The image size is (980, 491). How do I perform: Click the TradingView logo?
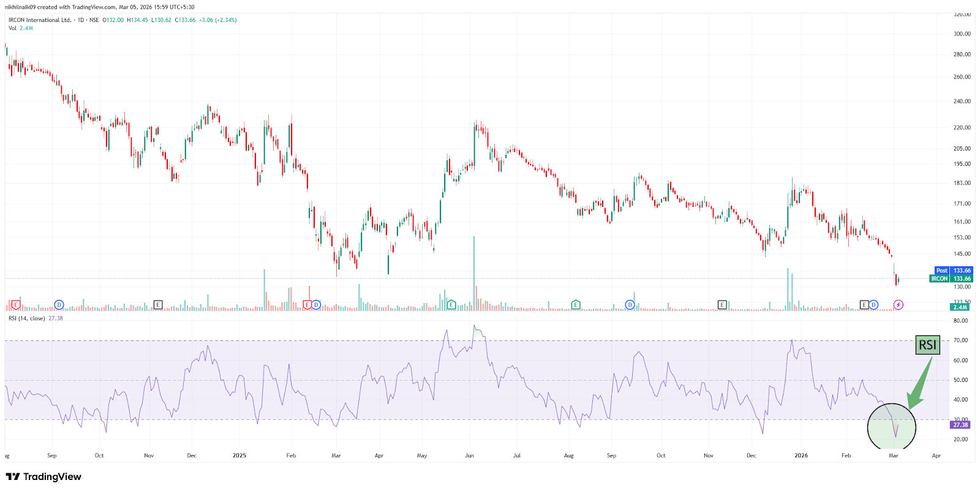pos(43,477)
